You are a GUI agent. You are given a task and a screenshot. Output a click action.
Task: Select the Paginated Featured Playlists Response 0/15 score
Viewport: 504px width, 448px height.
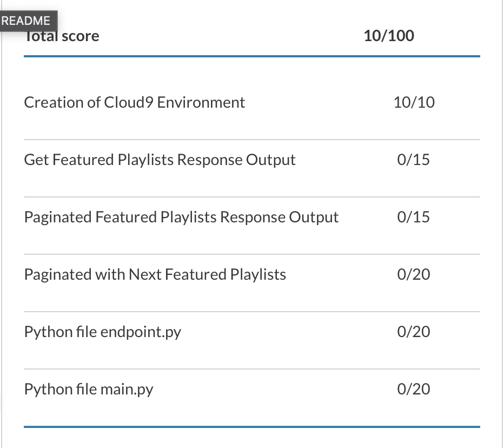[413, 217]
